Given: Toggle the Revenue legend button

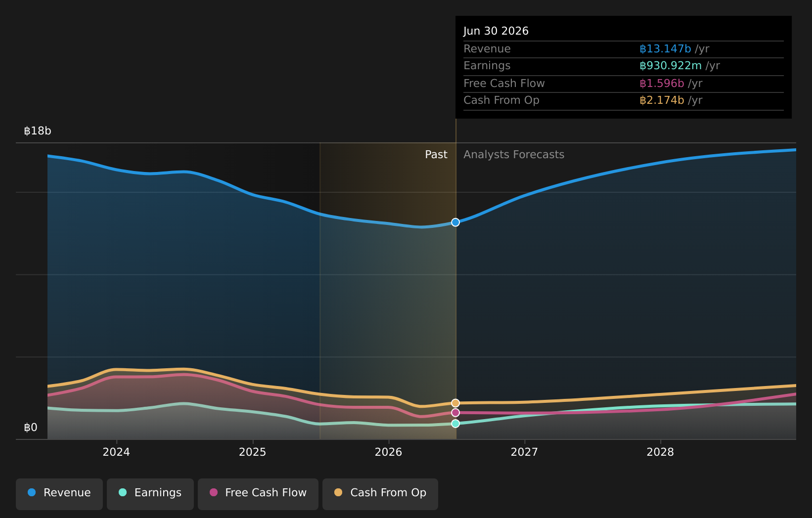Looking at the screenshot, I should pos(59,494).
